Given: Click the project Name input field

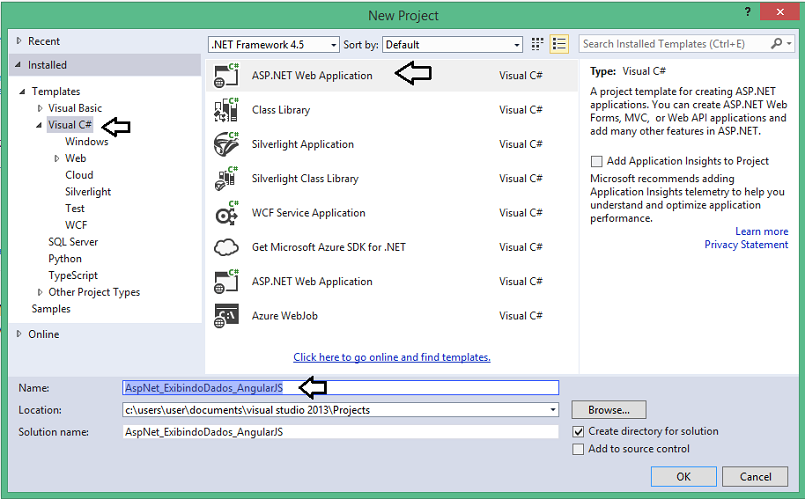Looking at the screenshot, I should point(340,388).
